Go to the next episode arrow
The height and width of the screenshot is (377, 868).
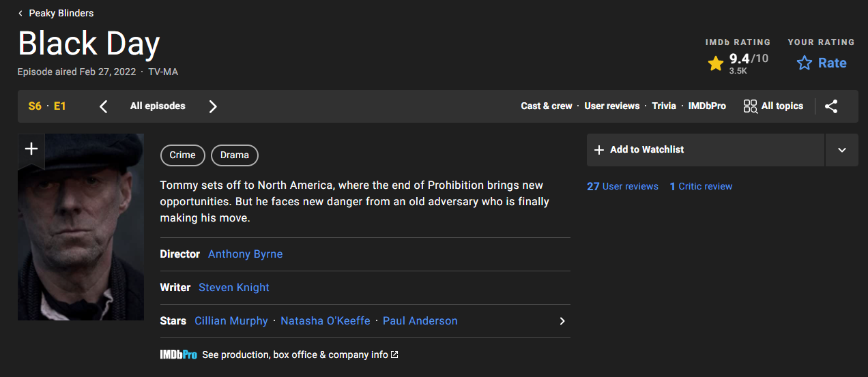[x=213, y=106]
